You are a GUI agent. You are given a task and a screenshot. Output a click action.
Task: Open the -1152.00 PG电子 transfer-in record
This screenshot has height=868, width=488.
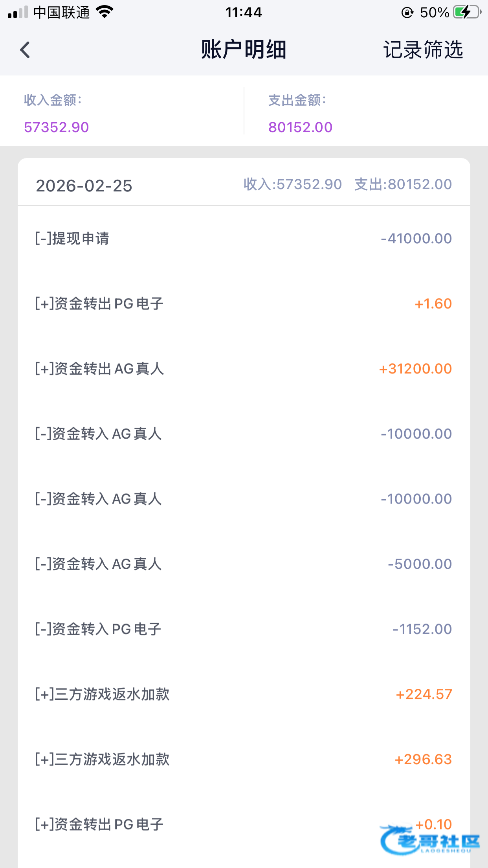tap(244, 629)
